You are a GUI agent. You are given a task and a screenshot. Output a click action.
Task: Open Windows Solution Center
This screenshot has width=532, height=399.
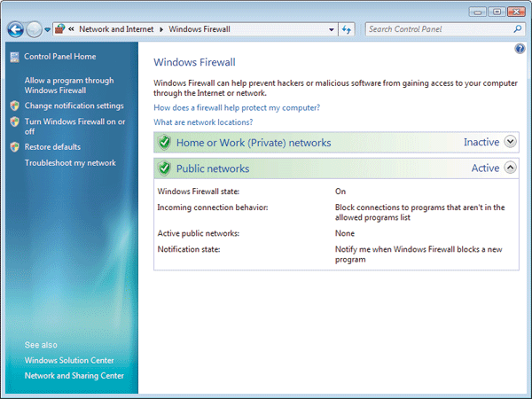[69, 360]
